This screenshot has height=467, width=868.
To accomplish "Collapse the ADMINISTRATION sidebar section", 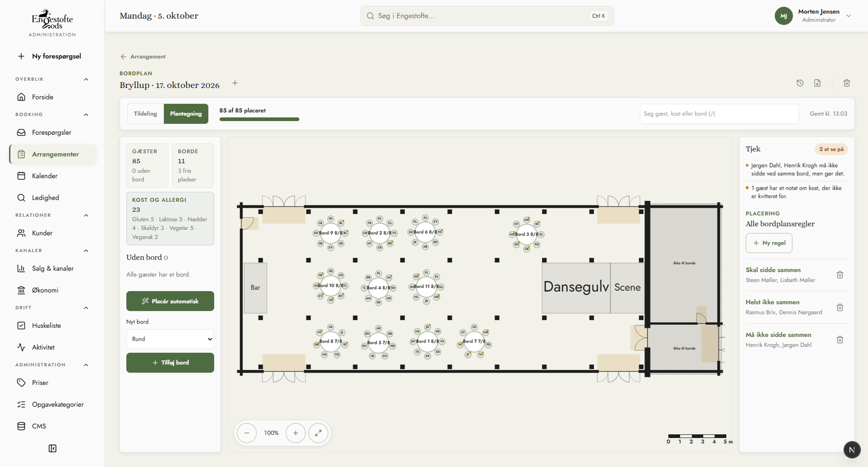I will (86, 365).
